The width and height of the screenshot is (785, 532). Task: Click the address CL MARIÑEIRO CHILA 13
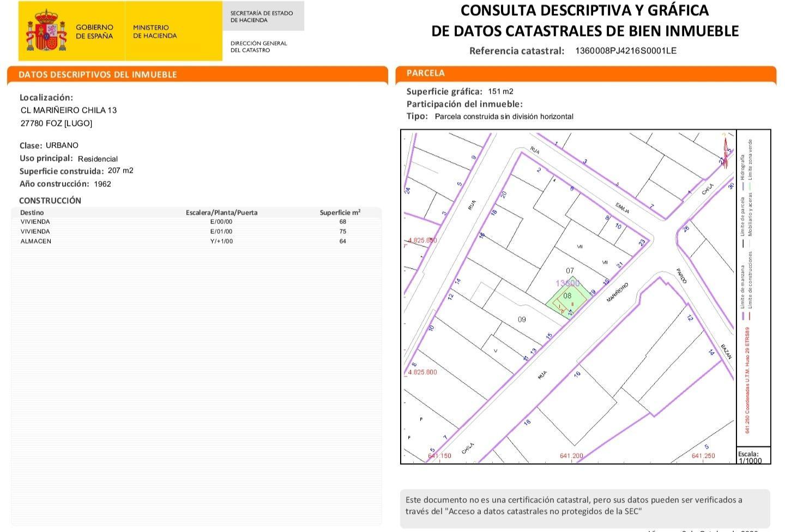point(69,110)
